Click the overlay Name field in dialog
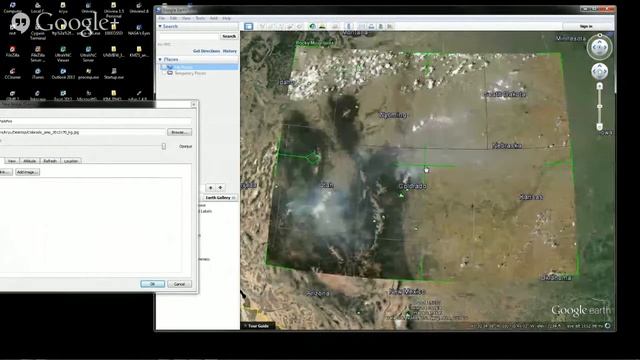The height and width of the screenshot is (360, 640). (x=96, y=121)
